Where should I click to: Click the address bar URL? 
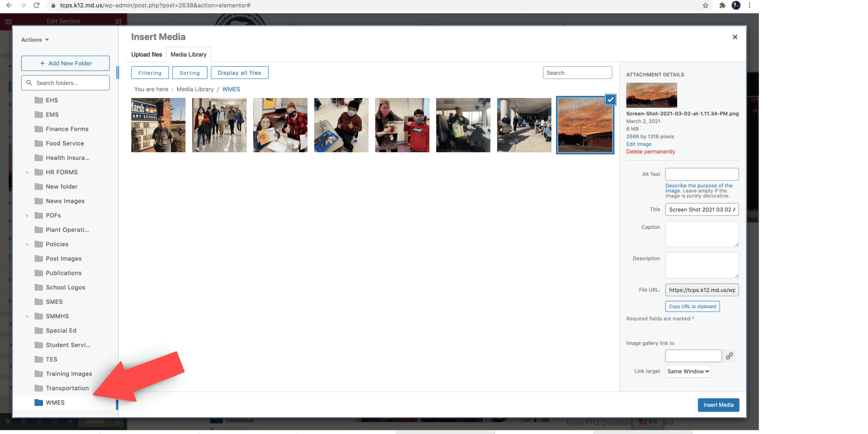(155, 6)
